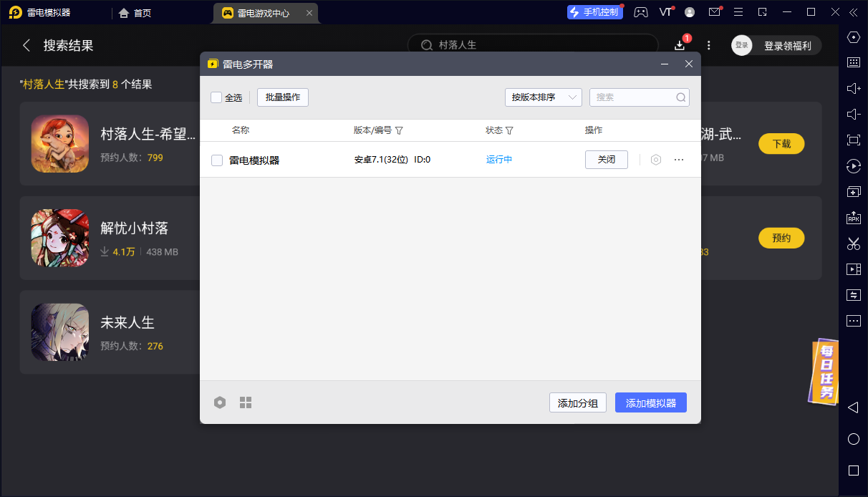The height and width of the screenshot is (497, 868).
Task: Open the 批量操作 batch operations menu
Action: click(x=283, y=97)
